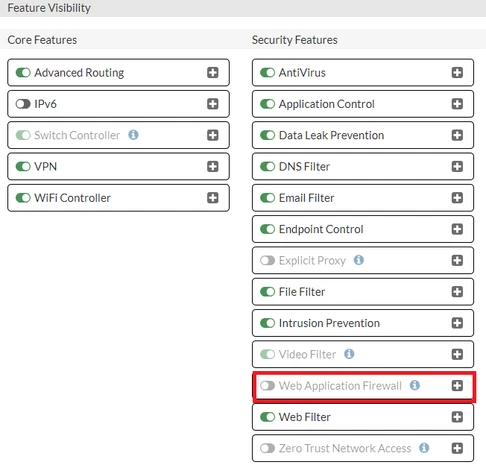Click plus icon on AntiVirus row
The image size is (486, 470).
coord(457,72)
